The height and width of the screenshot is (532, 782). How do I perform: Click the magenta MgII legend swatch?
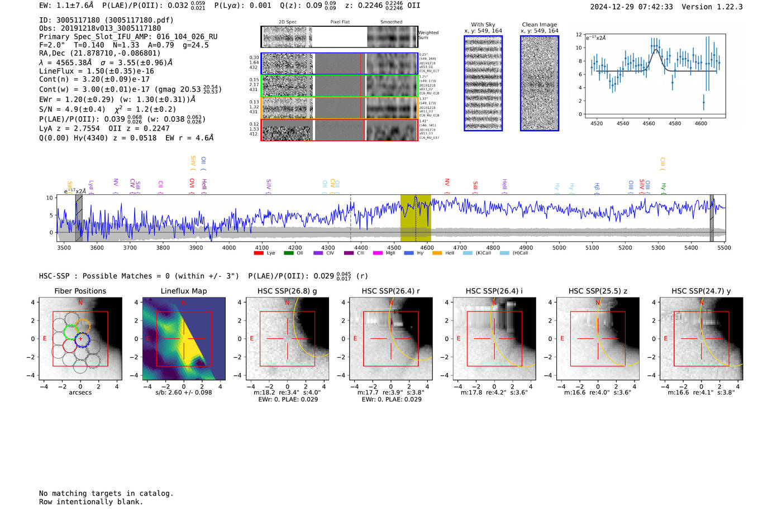click(x=378, y=253)
